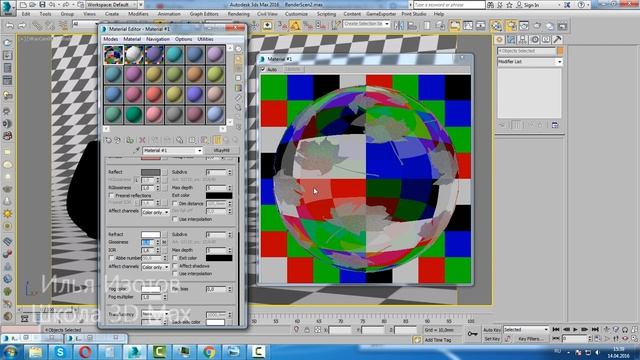Open the Customize menu
The height and width of the screenshot is (360, 640).
click(x=296, y=14)
